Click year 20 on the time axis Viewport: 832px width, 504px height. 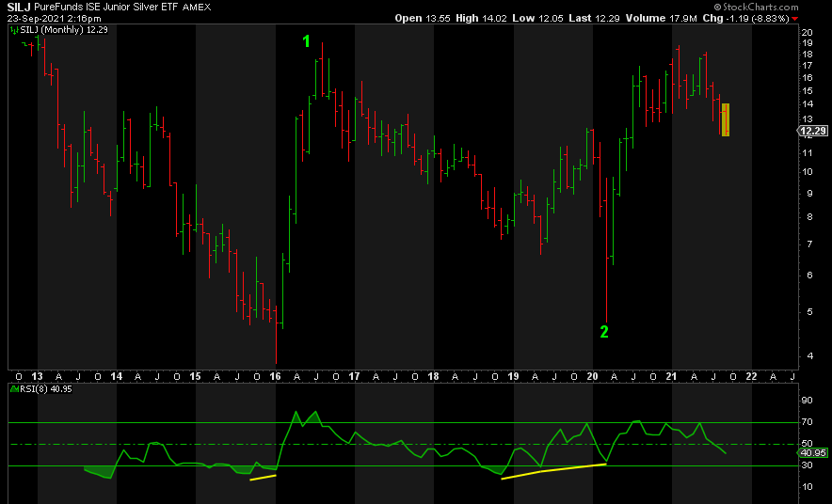click(592, 376)
